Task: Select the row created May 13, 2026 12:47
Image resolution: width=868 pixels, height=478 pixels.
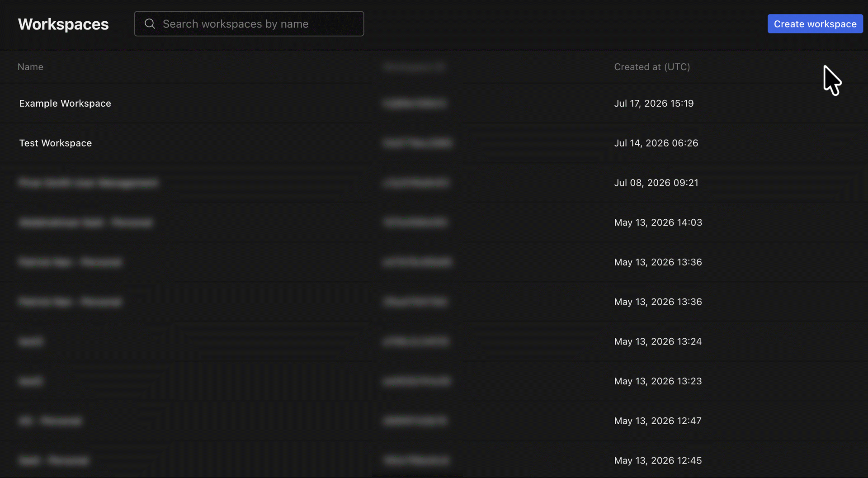Action: pos(434,421)
